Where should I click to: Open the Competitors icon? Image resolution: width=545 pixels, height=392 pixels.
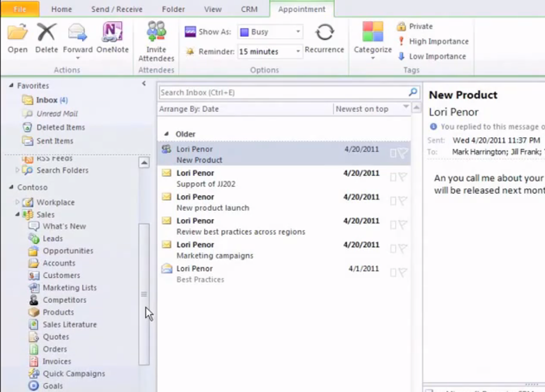pyautogui.click(x=34, y=300)
